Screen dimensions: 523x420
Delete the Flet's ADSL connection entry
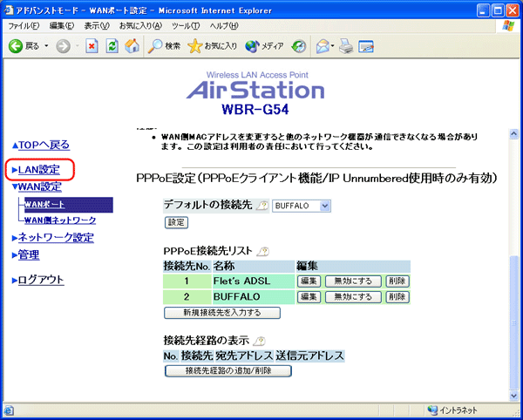point(397,281)
